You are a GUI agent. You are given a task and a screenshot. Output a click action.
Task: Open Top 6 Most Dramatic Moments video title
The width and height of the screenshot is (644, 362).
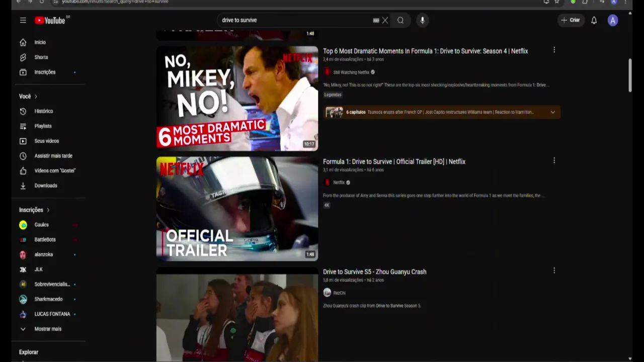pyautogui.click(x=425, y=51)
